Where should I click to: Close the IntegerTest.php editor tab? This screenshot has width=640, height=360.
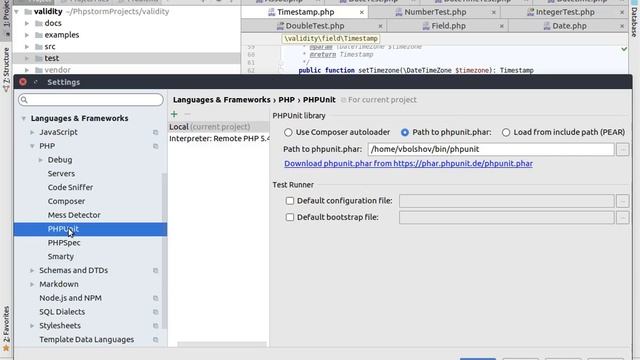tap(622, 12)
